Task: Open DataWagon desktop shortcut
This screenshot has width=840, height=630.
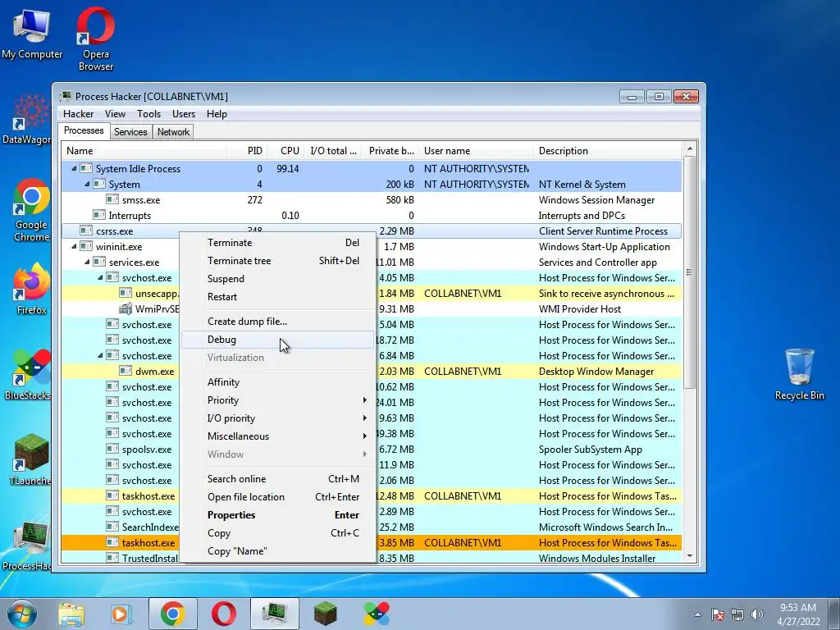Action: (28, 119)
